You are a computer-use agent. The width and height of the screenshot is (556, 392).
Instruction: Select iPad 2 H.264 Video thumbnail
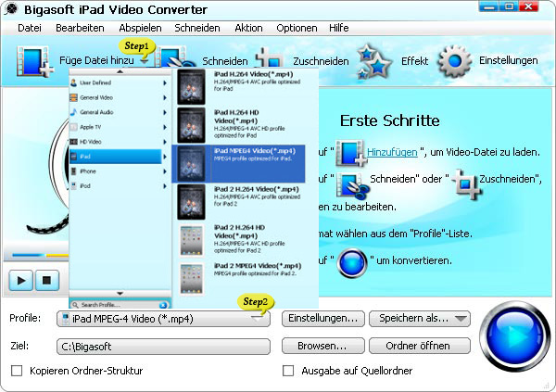pyautogui.click(x=192, y=202)
